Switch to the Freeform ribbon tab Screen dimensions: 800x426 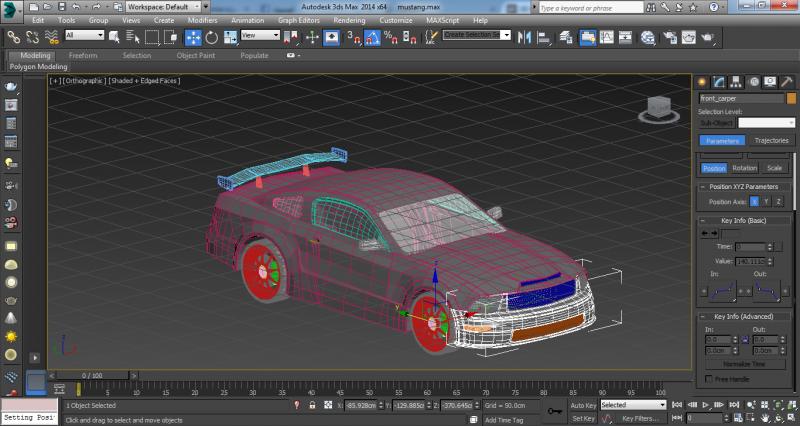pos(83,56)
